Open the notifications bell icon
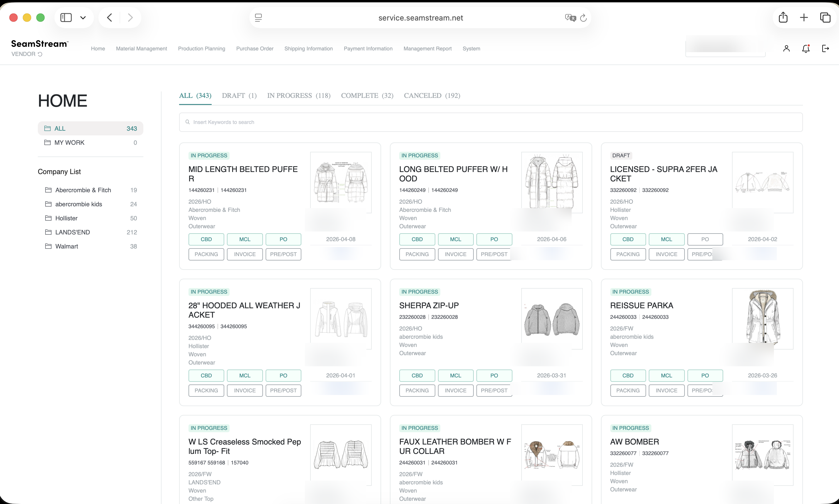 point(806,49)
